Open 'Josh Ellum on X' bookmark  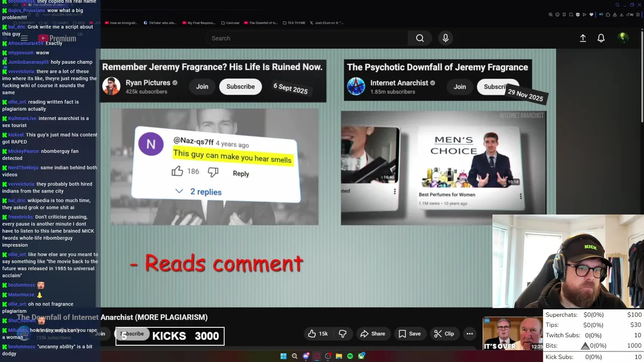[x=327, y=23]
